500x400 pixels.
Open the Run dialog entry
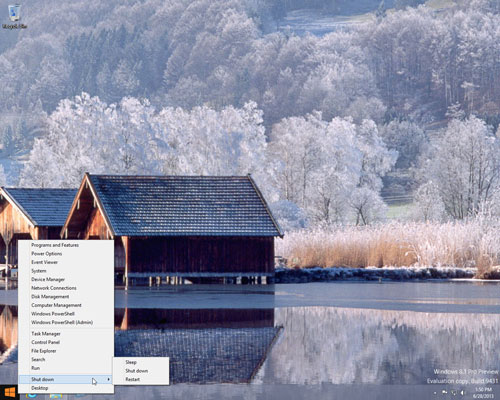tap(66, 368)
